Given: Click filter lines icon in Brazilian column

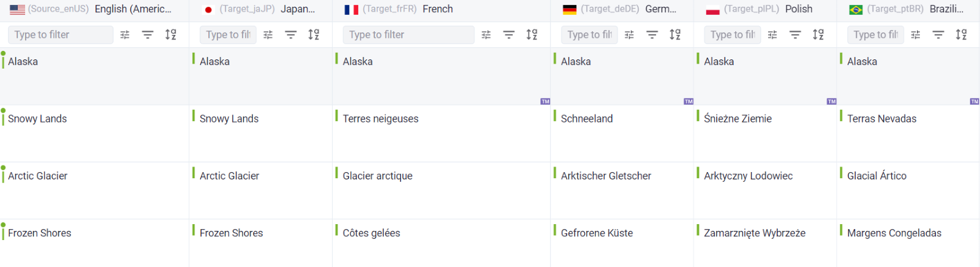Looking at the screenshot, I should [938, 35].
